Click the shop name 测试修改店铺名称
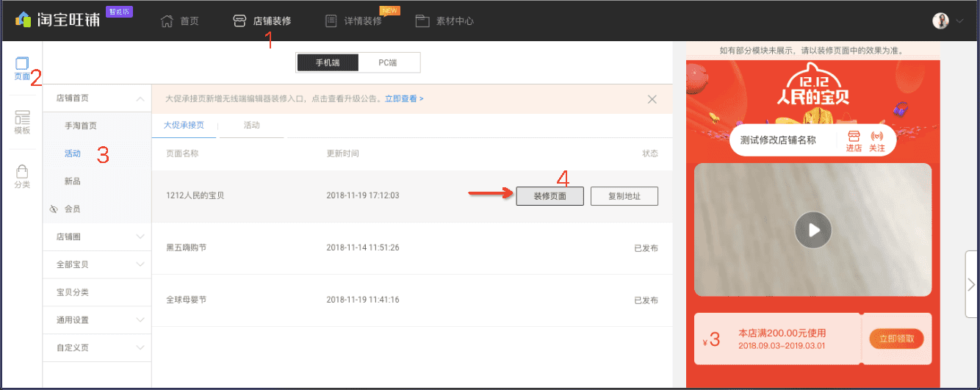This screenshot has height=390, width=980. tap(778, 140)
